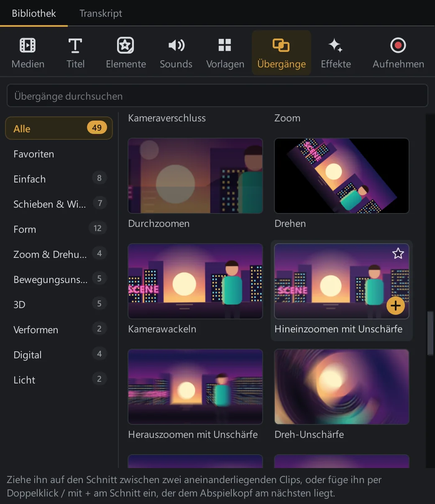Switch to the Bibliothek tab
435x504 pixels.
point(34,13)
